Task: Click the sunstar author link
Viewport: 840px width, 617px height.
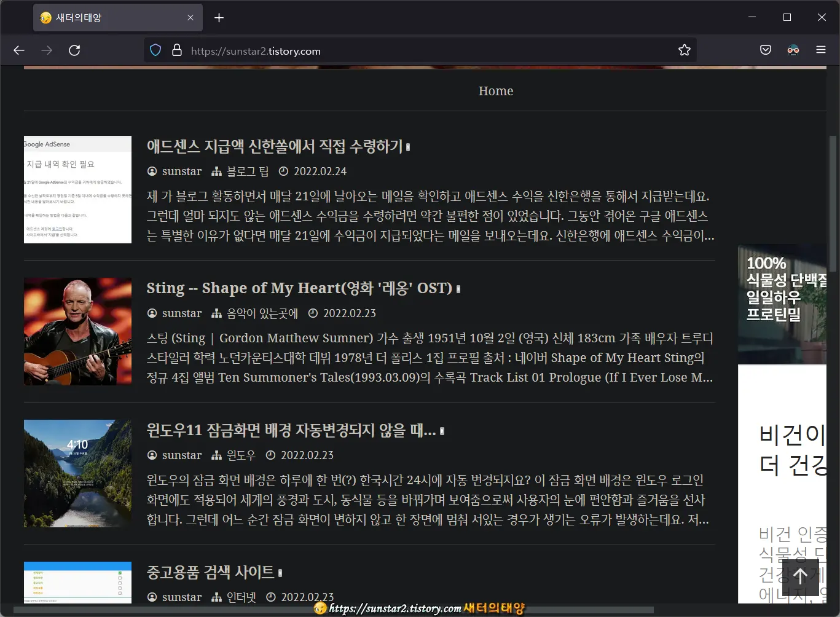Action: pyautogui.click(x=181, y=171)
